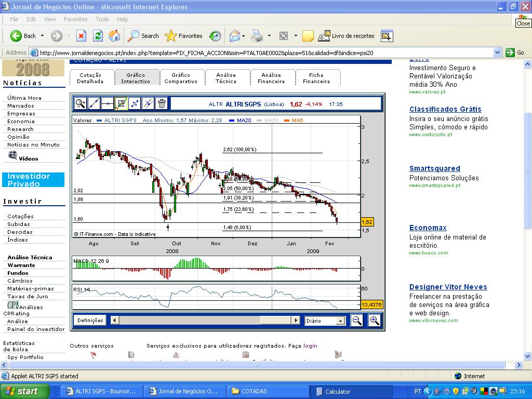This screenshot has height=399, width=532.
Task: Toggle ALTRI SGPS series legend
Action: tap(116, 120)
